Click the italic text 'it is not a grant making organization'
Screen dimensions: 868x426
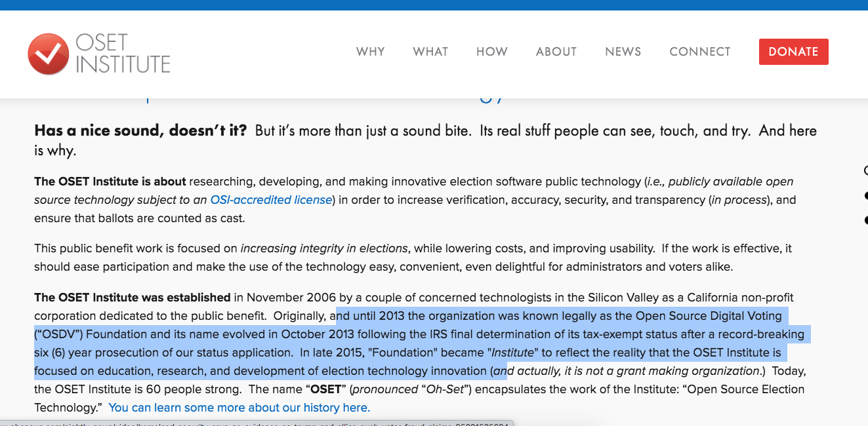click(x=661, y=371)
